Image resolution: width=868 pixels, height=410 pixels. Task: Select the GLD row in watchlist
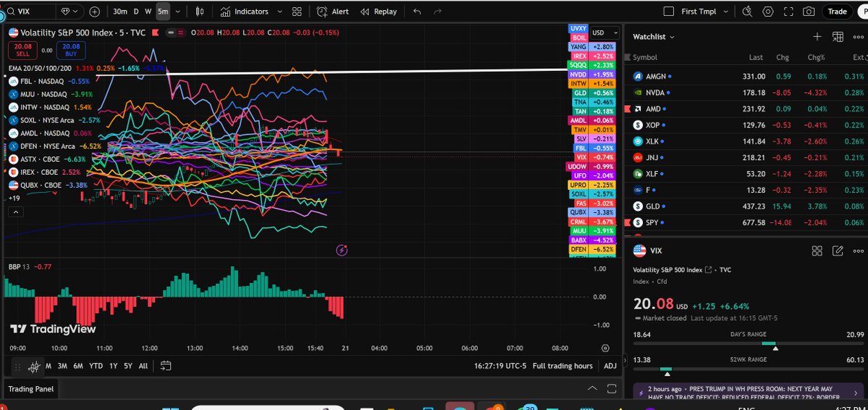(745, 206)
